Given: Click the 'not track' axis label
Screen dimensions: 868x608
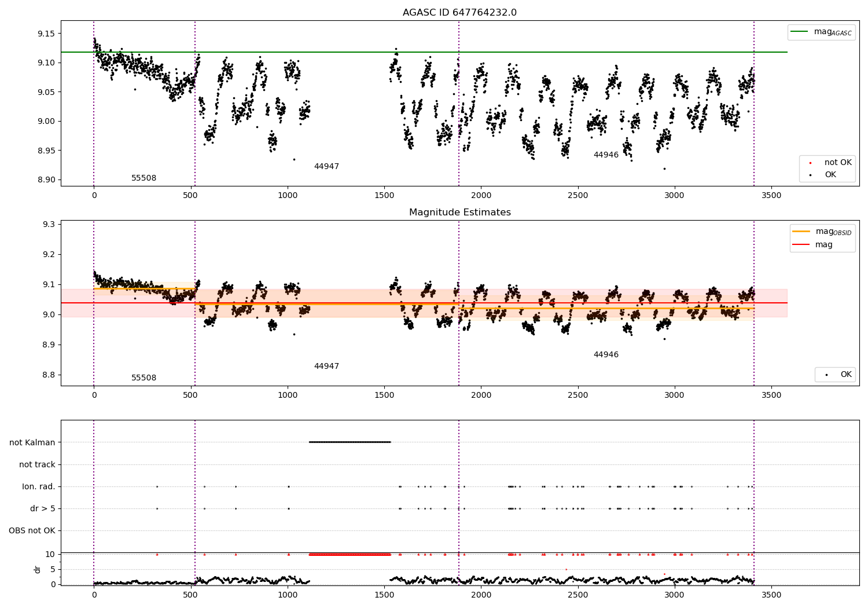Looking at the screenshot, I should click(x=37, y=464).
